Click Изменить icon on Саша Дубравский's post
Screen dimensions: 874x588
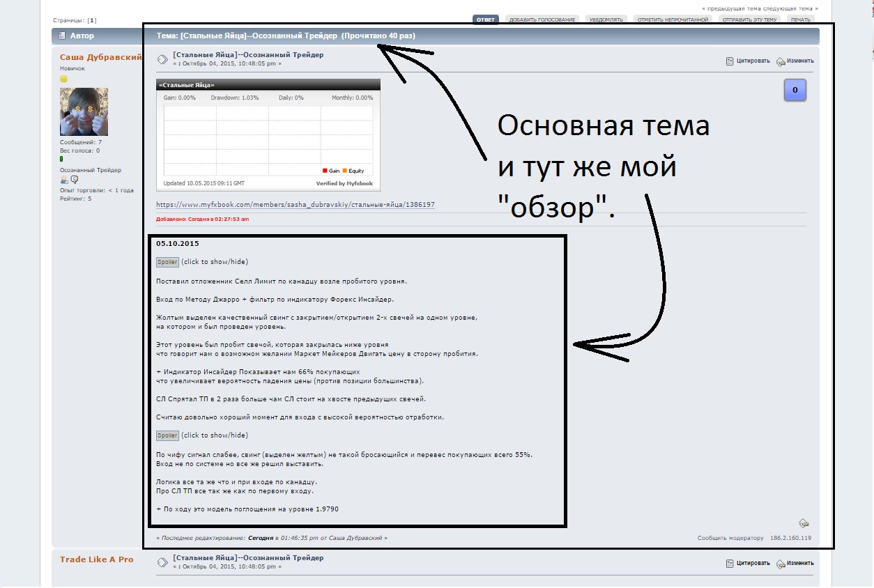coord(795,61)
